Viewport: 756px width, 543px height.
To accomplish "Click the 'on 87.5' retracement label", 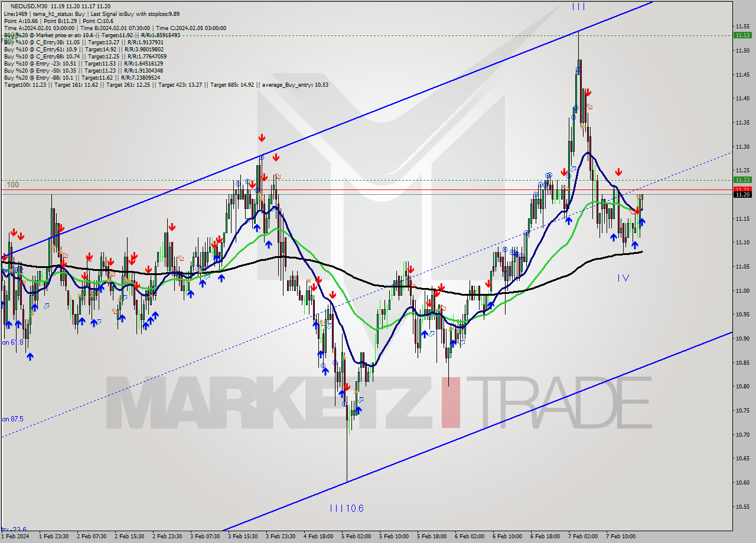I will pyautogui.click(x=12, y=419).
